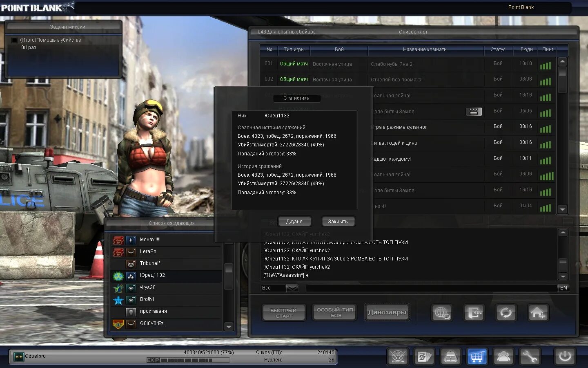The height and width of the screenshot is (368, 588).
Task: Click the joystick icon in room list
Action: click(474, 111)
